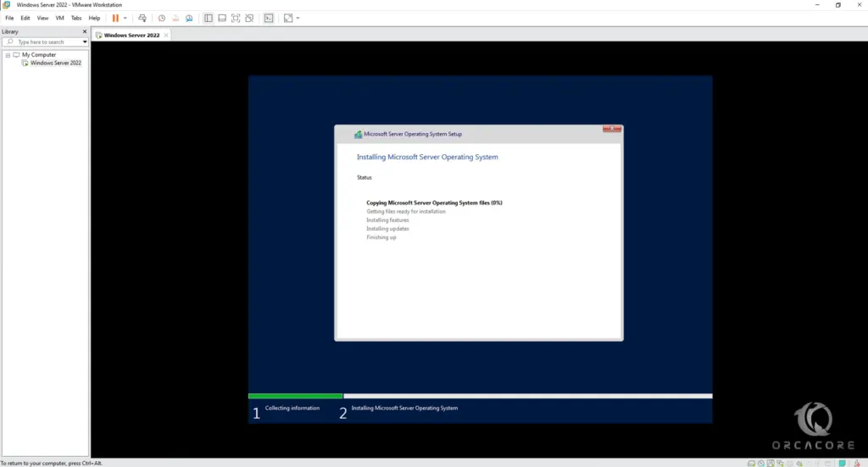The image size is (868, 467).
Task: Click 'Copying Microsoft Server Operating System files' status
Action: (434, 203)
